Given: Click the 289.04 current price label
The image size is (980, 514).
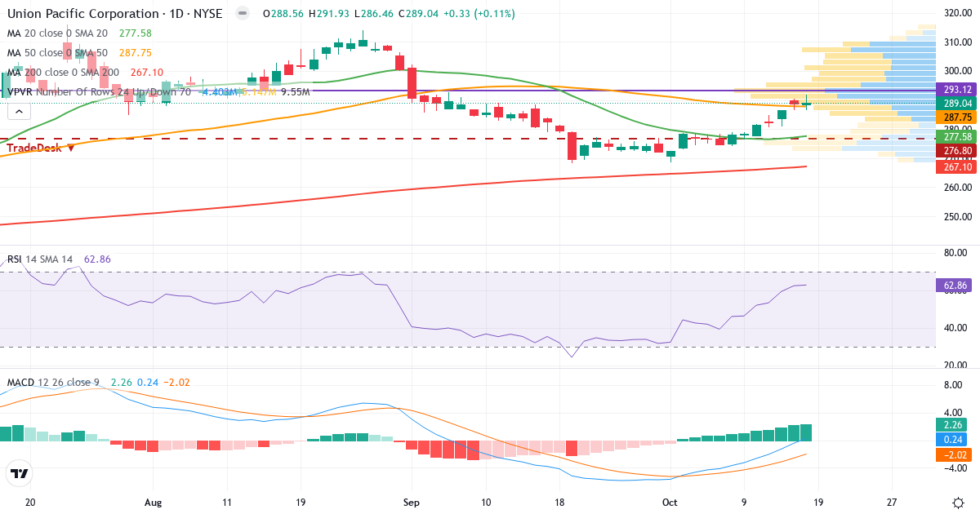Looking at the screenshot, I should 957,104.
